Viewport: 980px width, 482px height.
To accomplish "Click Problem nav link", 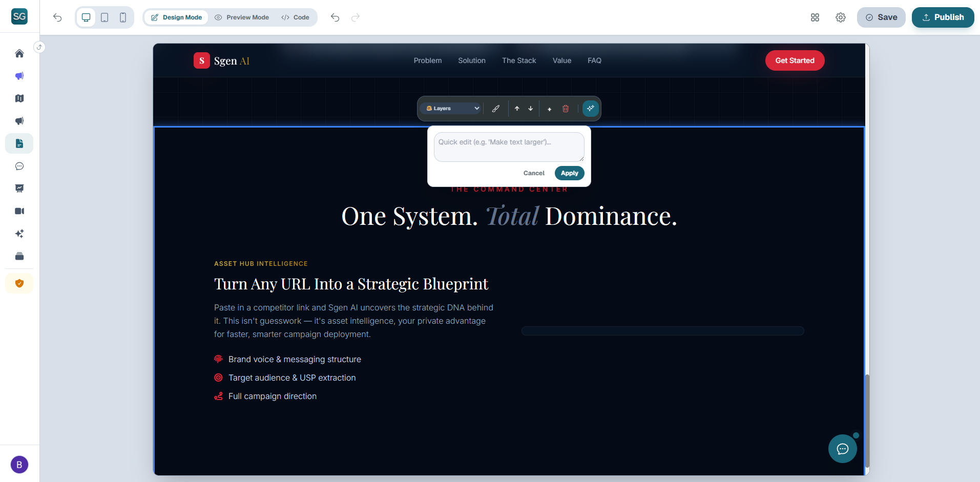I will click(428, 60).
